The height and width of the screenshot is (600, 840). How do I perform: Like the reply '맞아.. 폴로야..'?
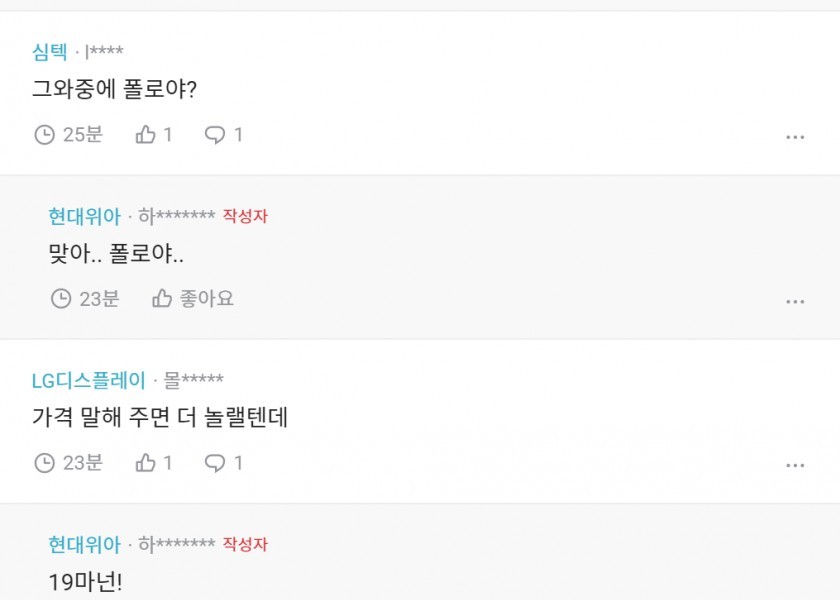coord(162,299)
